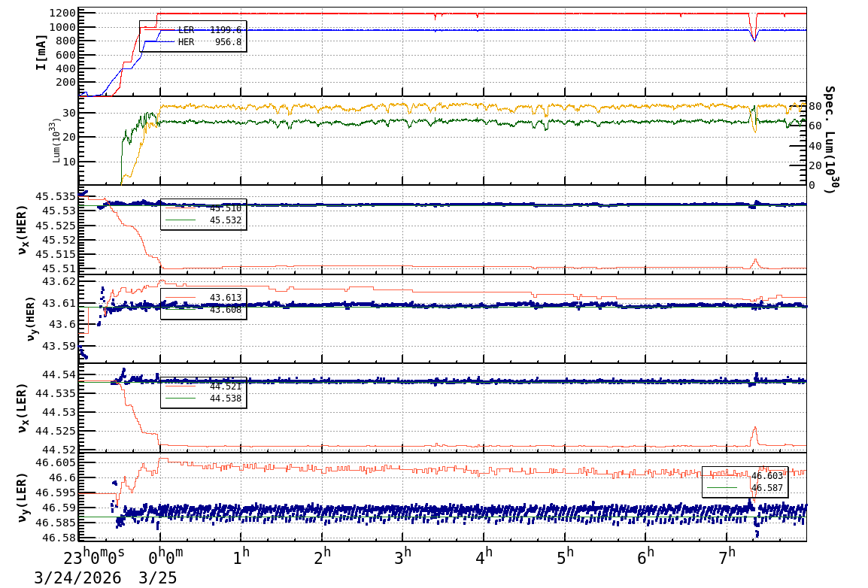Click the I[mA] vertical axis label
The width and height of the screenshot is (868, 588).
[x=41, y=52]
